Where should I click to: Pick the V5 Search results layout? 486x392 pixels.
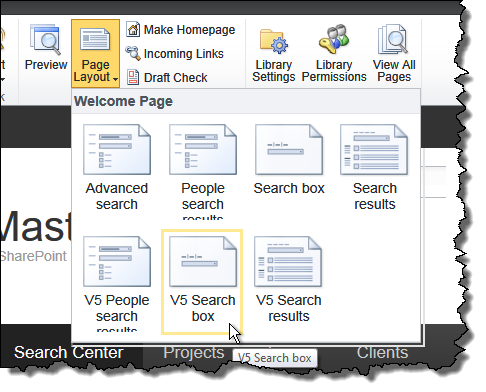click(288, 280)
